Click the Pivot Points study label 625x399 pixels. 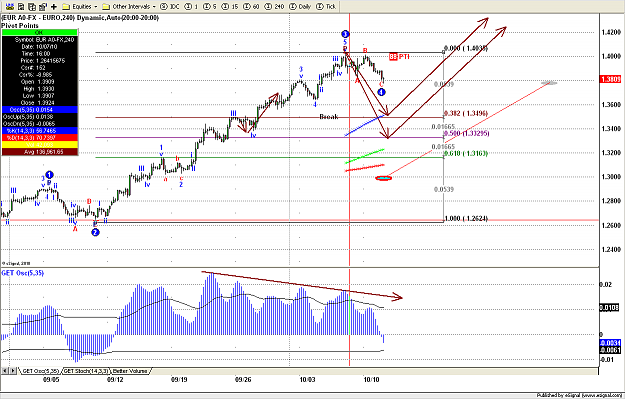point(20,26)
